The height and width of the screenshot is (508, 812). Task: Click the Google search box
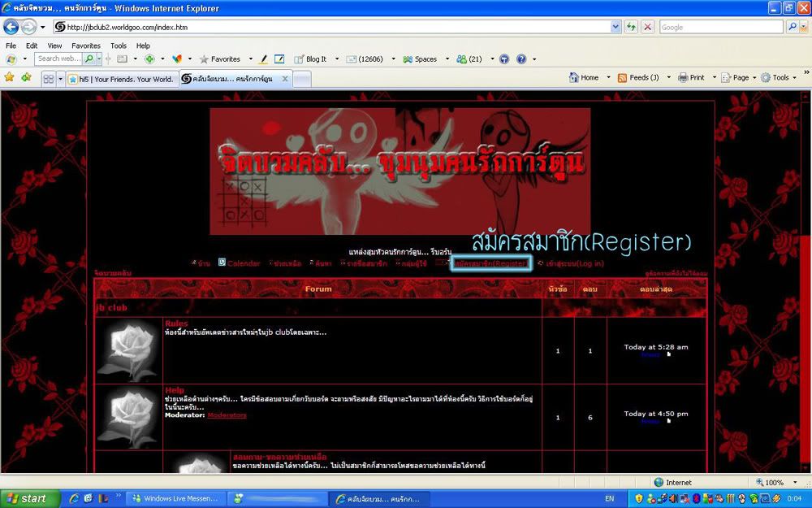point(721,27)
